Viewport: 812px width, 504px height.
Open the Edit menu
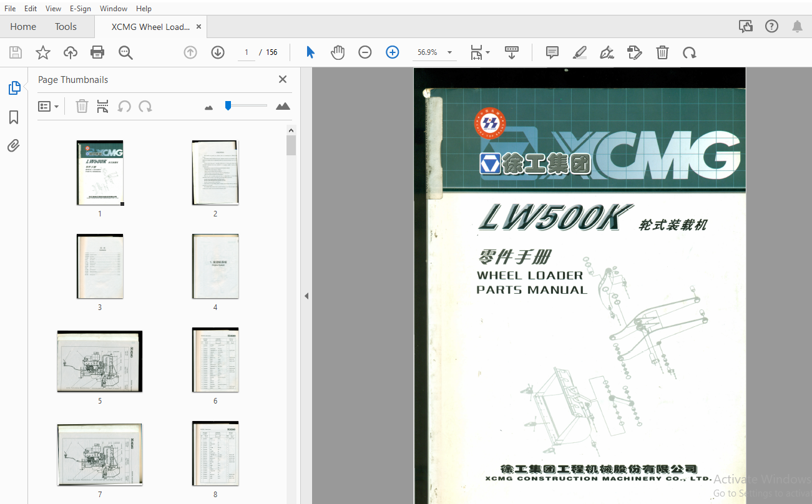click(31, 9)
